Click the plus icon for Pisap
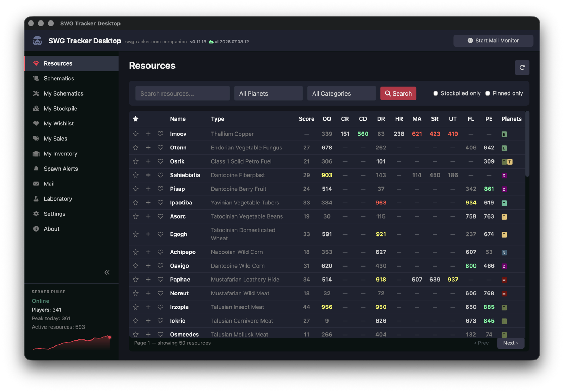The image size is (564, 392). (148, 189)
